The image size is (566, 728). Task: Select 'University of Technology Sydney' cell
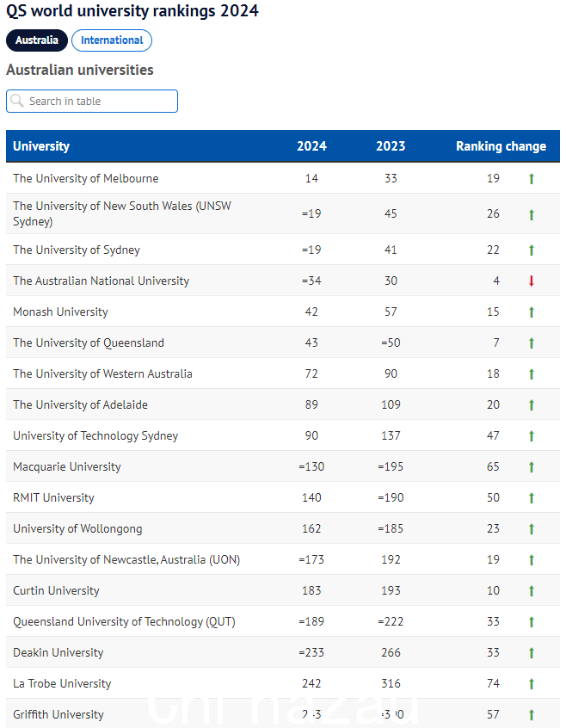point(95,436)
